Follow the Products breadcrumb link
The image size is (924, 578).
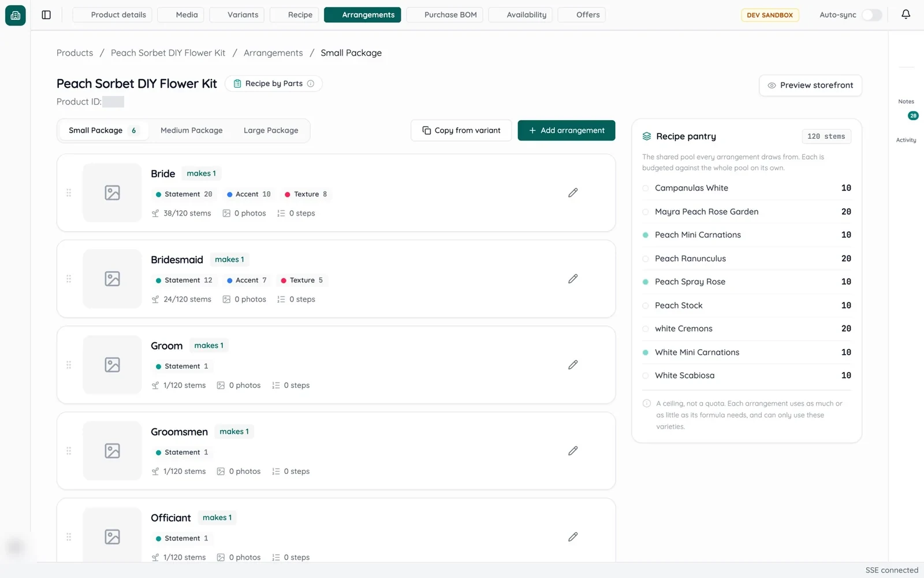point(74,53)
